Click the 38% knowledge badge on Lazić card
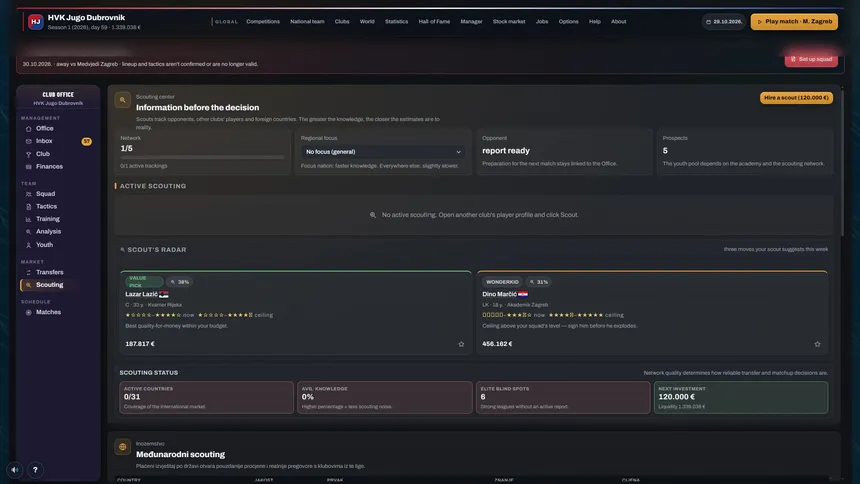The height and width of the screenshot is (484, 860). coord(179,282)
